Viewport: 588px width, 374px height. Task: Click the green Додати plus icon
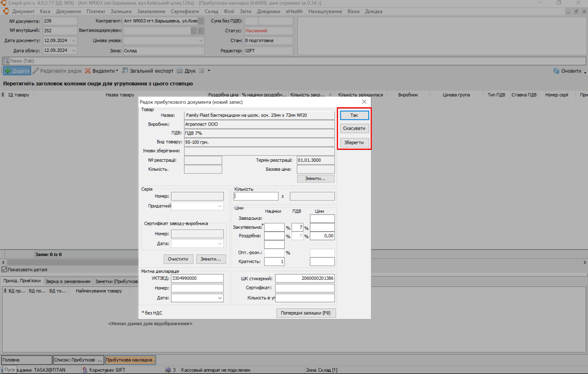pos(8,71)
